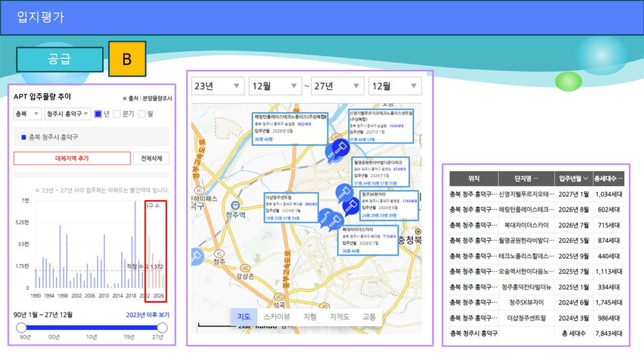Open the 23년 start year dropdown
644x362 pixels.
[x=218, y=86]
